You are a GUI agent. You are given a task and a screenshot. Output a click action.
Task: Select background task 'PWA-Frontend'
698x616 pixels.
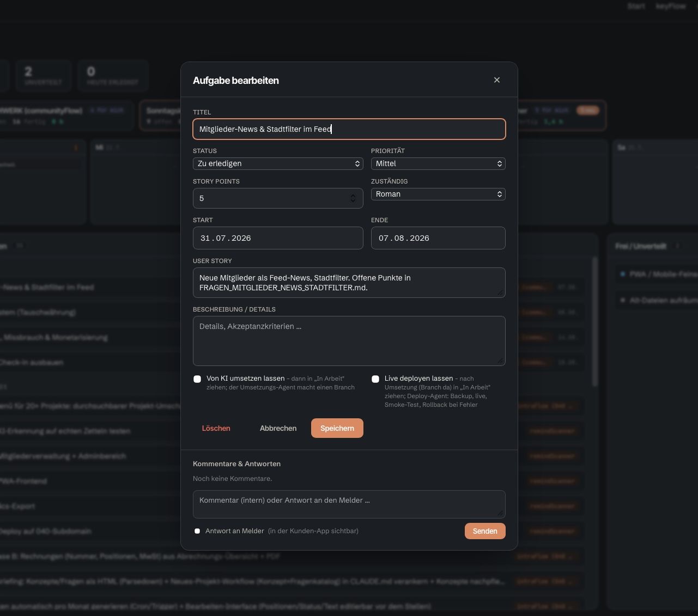23,481
